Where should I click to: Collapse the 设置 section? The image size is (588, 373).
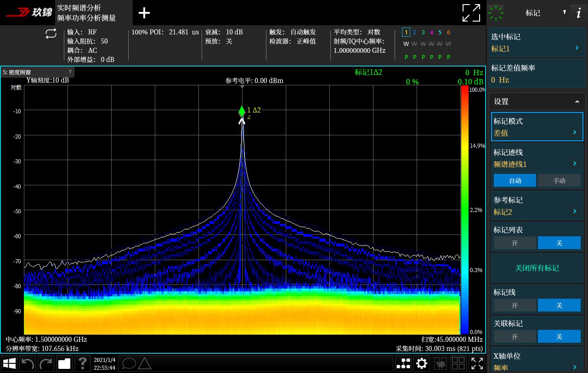pos(537,101)
